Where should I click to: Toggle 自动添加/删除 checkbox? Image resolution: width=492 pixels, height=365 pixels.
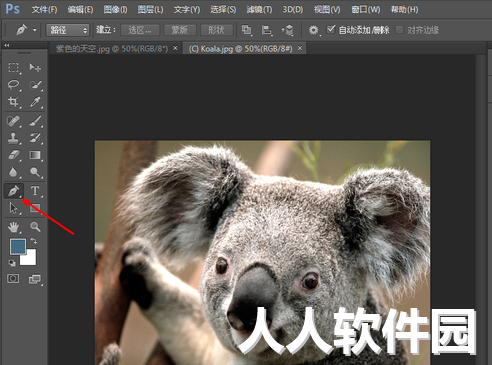pyautogui.click(x=331, y=30)
